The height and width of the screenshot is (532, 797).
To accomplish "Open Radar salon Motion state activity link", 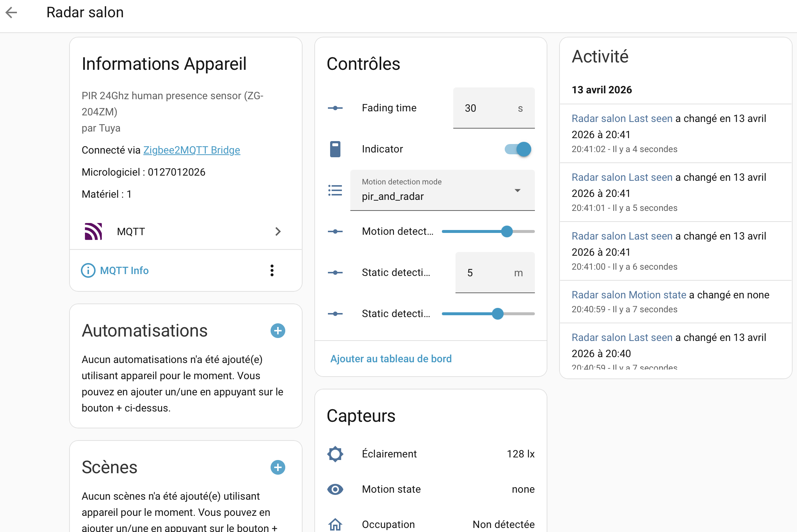I will tap(629, 295).
